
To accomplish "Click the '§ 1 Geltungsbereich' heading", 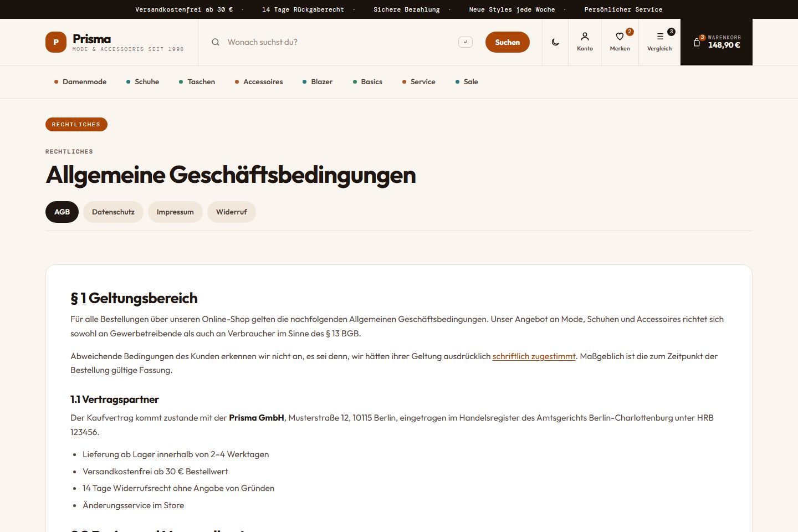I will click(134, 298).
